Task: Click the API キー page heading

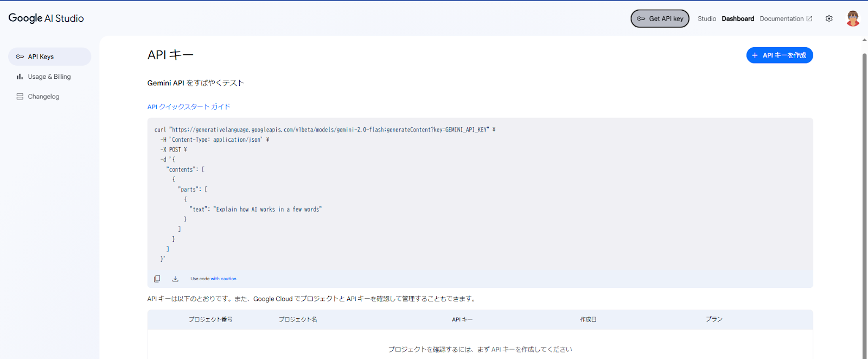Action: click(170, 55)
